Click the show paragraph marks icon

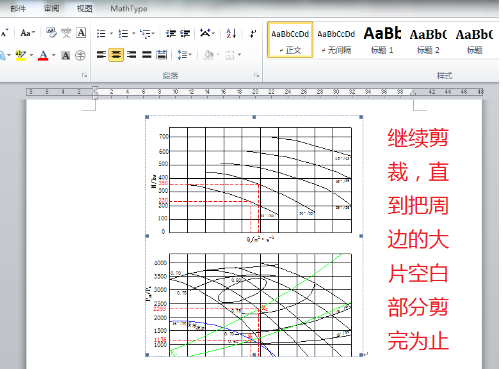pyautogui.click(x=253, y=33)
